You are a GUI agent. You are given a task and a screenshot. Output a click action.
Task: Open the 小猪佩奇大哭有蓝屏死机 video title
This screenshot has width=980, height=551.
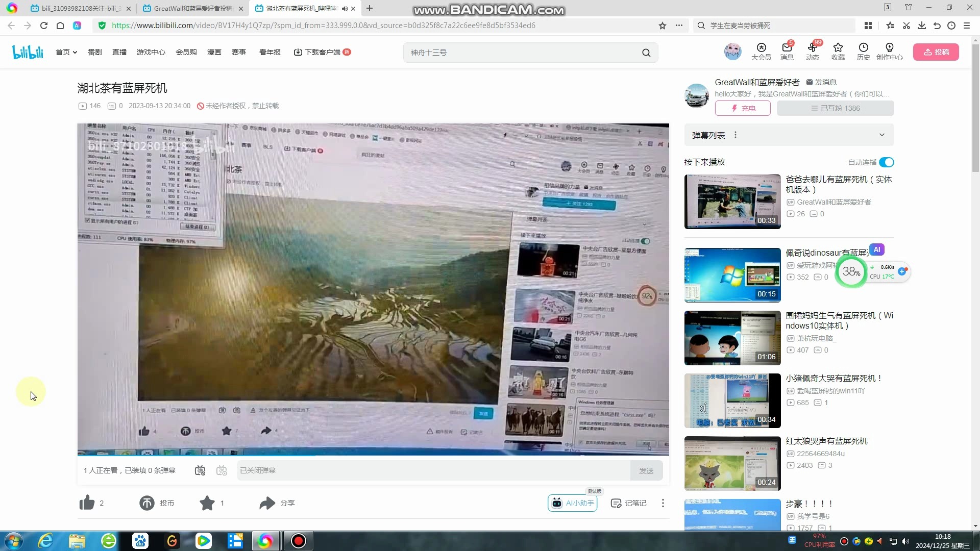coord(834,379)
